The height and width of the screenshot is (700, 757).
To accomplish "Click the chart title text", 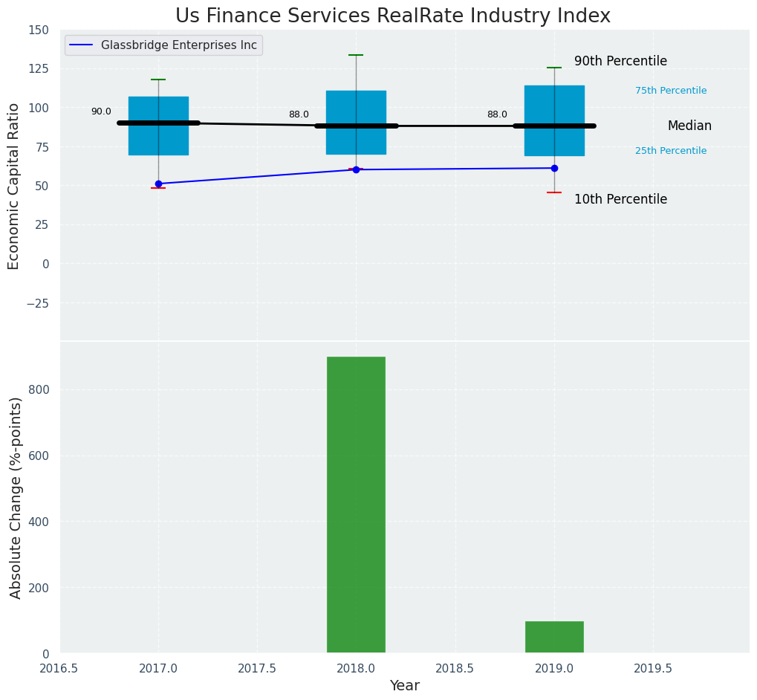I will [x=392, y=16].
